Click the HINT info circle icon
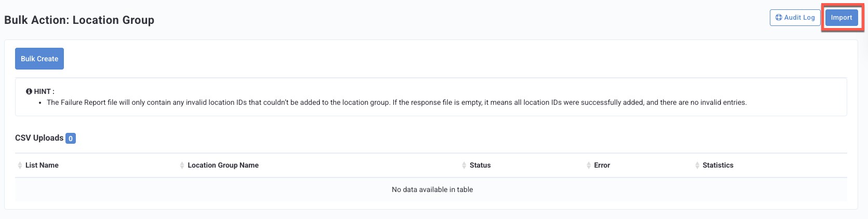 tap(29, 91)
